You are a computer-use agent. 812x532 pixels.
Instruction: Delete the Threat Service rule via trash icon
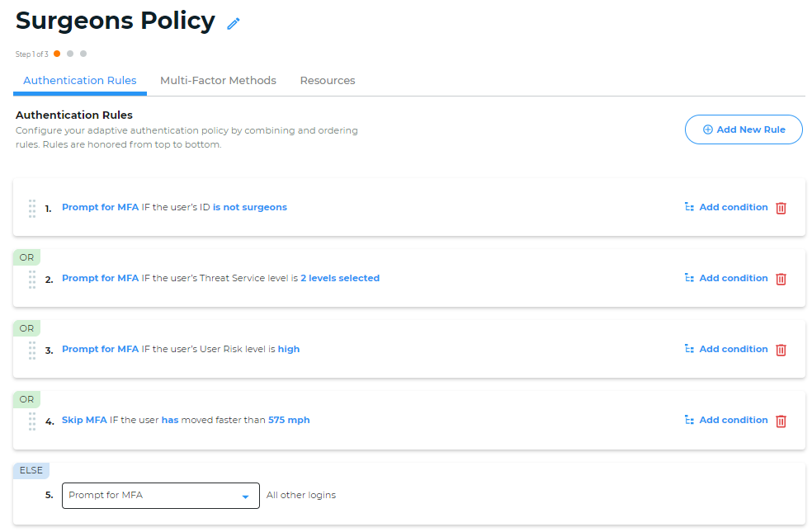(781, 279)
